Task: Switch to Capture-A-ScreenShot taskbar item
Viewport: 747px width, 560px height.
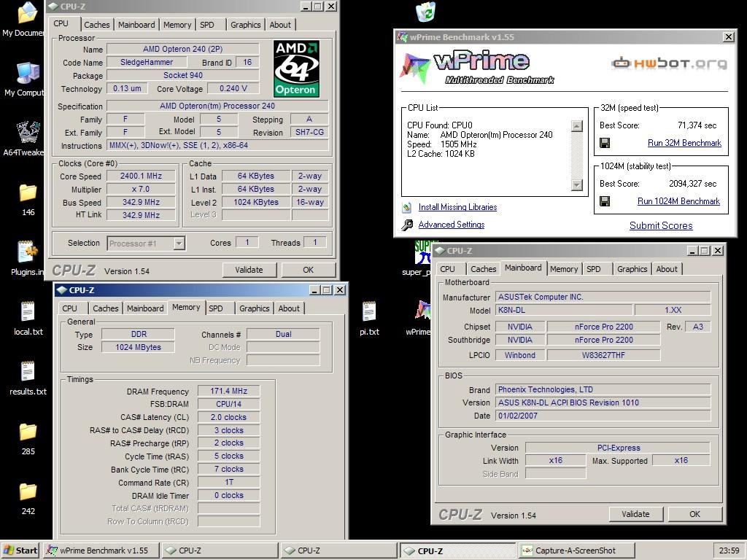Action: 576,551
